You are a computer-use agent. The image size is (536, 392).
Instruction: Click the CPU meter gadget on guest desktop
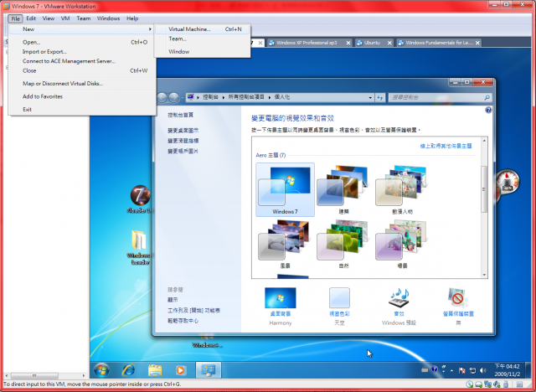pyautogui.click(x=507, y=183)
